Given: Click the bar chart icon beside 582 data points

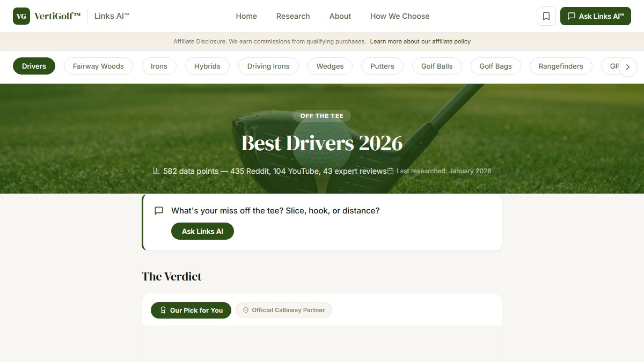Looking at the screenshot, I should pos(156,171).
